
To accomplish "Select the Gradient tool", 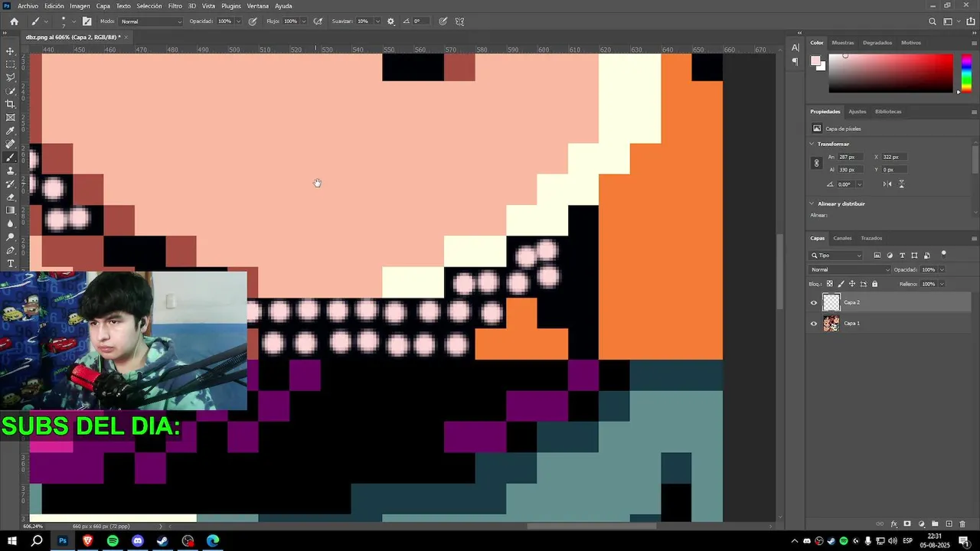I will coord(10,210).
